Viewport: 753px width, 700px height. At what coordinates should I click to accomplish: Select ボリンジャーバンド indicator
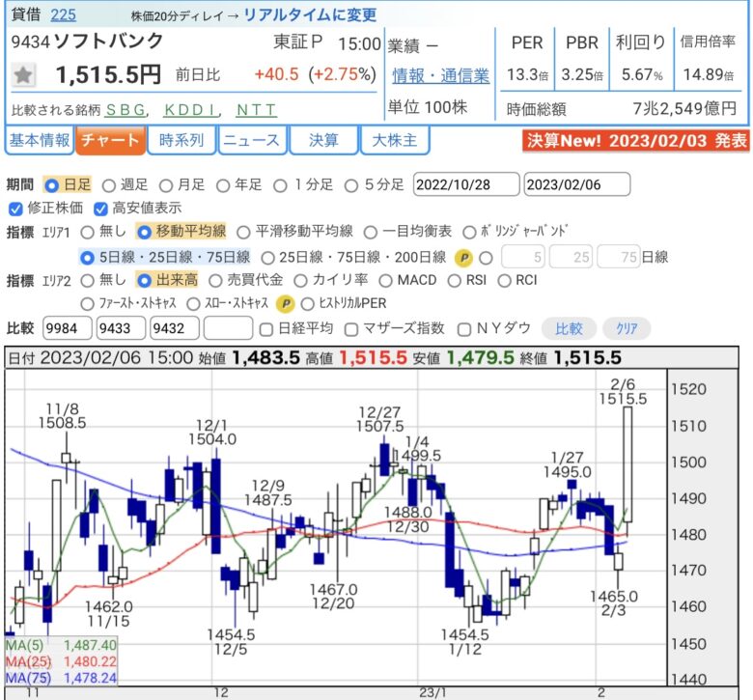click(469, 233)
